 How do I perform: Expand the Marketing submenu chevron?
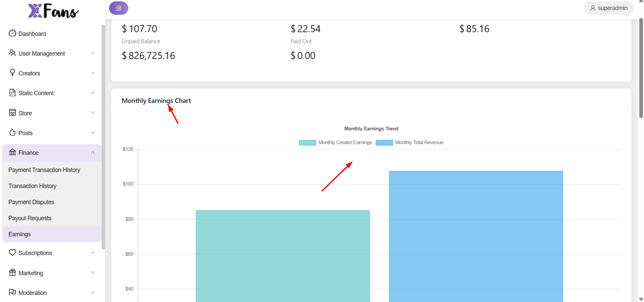click(93, 273)
